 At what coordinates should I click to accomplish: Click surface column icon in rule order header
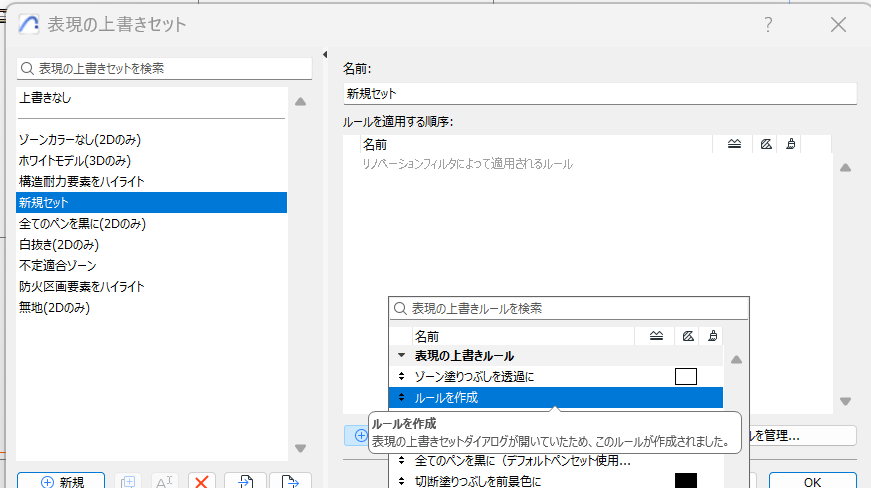(790, 144)
